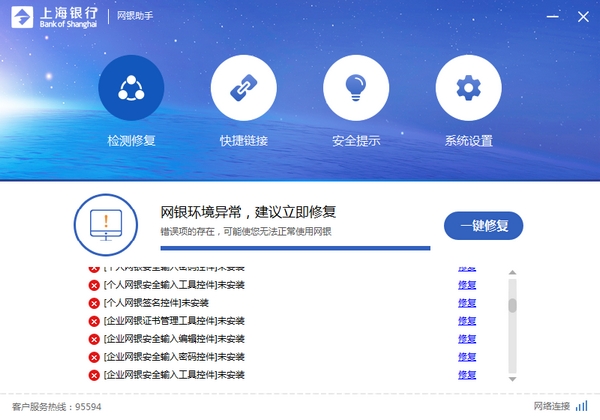Viewport: 600px width, 420px height.
Task: Click the monitor warning status icon
Action: click(106, 225)
